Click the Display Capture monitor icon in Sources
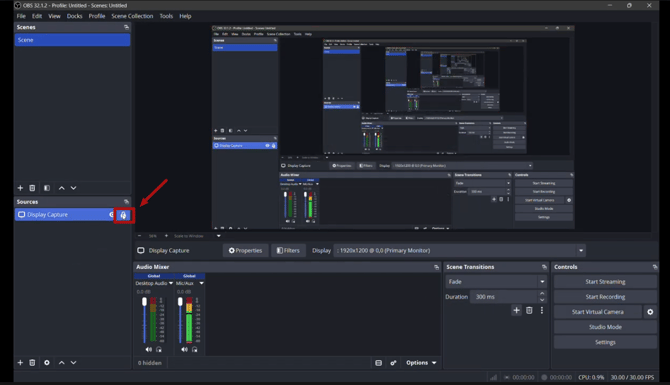The width and height of the screenshot is (670, 385). [x=21, y=215]
